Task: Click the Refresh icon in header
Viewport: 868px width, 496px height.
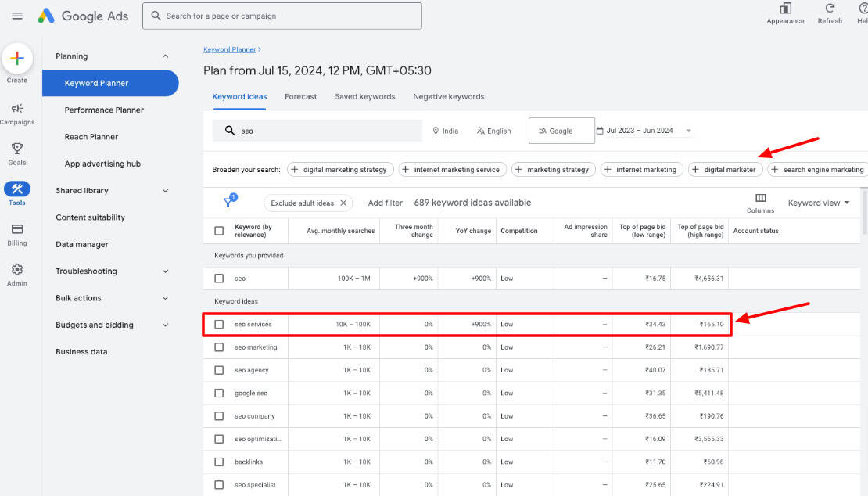Action: 830,9
